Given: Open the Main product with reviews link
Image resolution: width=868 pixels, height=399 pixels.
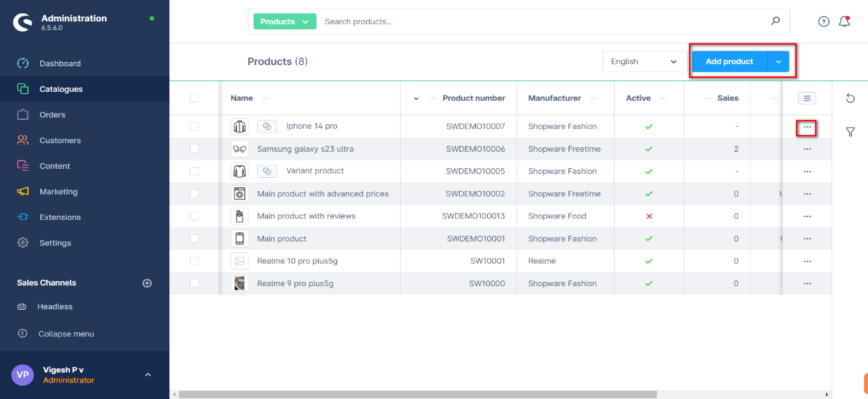Looking at the screenshot, I should 306,216.
